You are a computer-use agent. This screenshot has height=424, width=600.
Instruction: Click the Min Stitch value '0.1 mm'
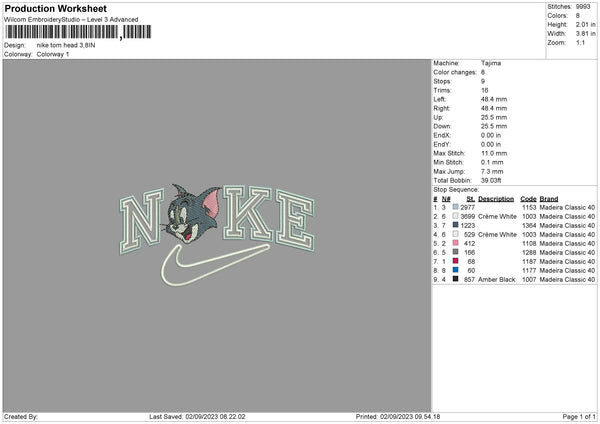coord(492,162)
